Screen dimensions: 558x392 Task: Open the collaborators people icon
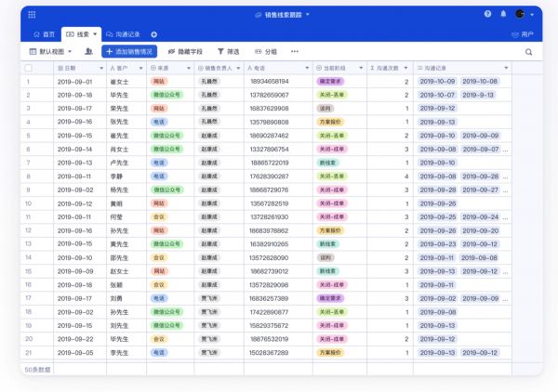(x=88, y=52)
